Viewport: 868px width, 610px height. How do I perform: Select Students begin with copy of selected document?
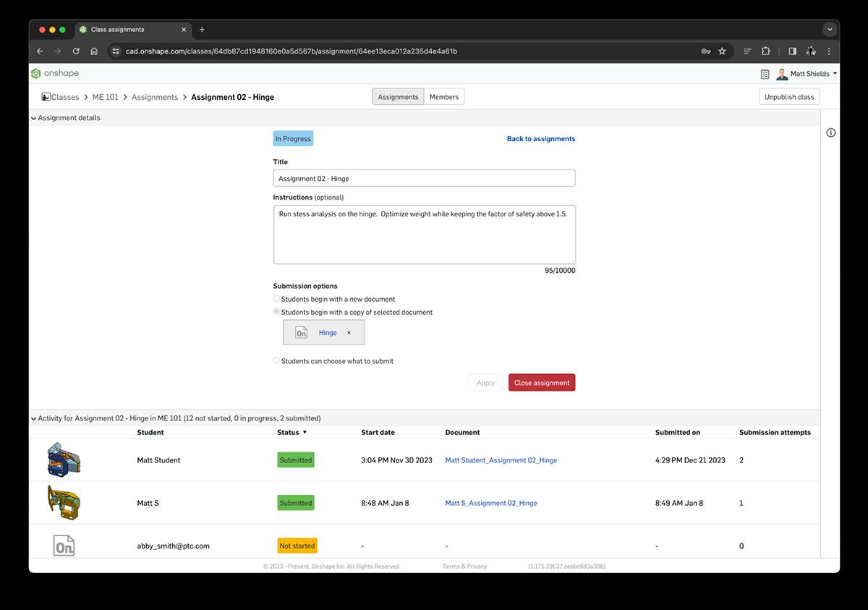[x=276, y=312]
